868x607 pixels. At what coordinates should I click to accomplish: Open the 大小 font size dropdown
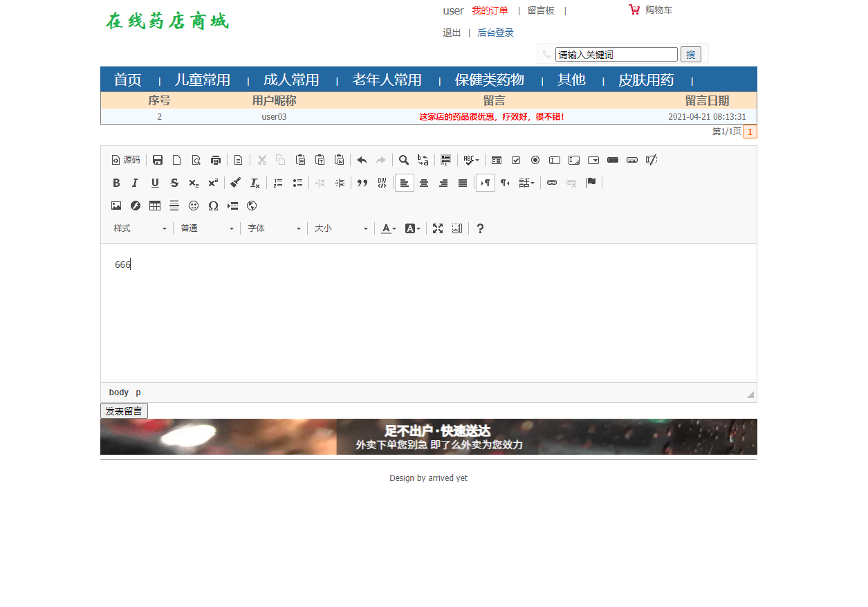[x=340, y=228]
